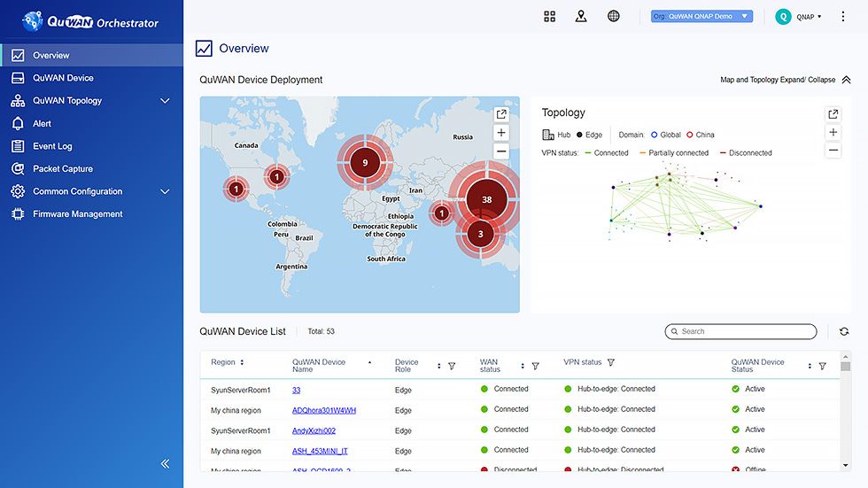868x488 pixels.
Task: Open the device map location icon in header
Action: click(x=581, y=16)
